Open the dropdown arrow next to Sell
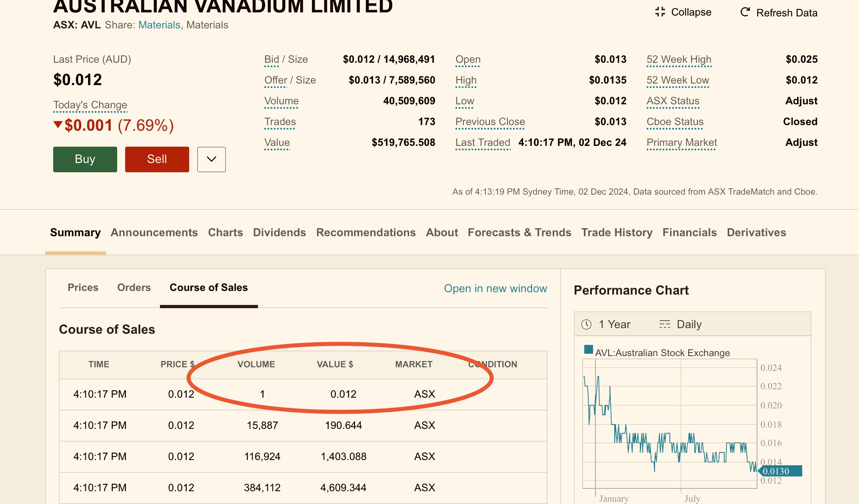This screenshot has height=504, width=859. click(212, 159)
